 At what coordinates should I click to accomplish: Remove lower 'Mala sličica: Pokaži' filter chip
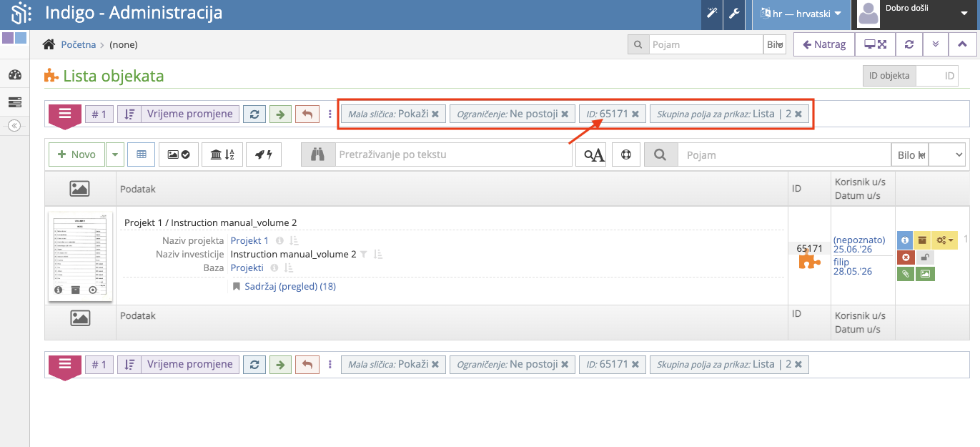pos(435,364)
